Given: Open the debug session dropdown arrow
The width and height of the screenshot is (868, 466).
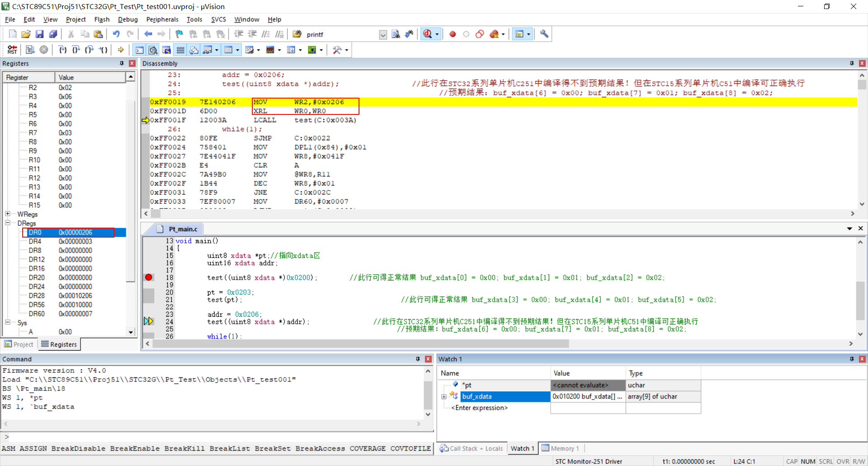Looking at the screenshot, I should [437, 34].
